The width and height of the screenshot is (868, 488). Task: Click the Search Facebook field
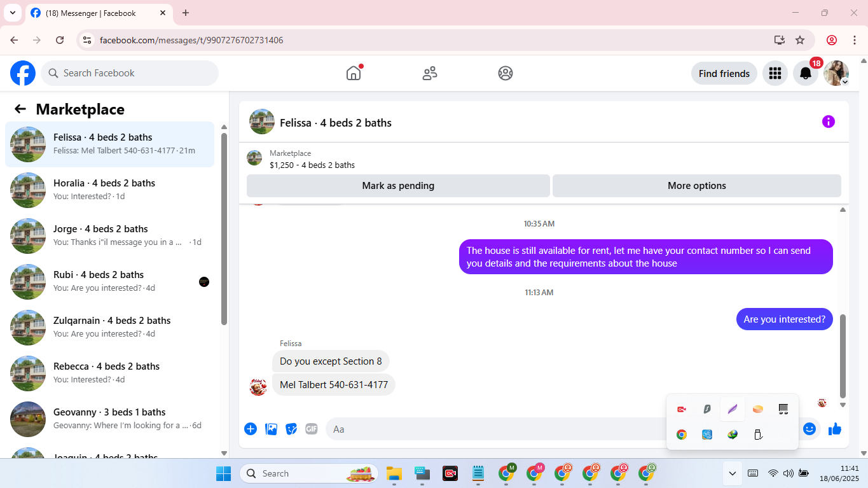pos(130,73)
